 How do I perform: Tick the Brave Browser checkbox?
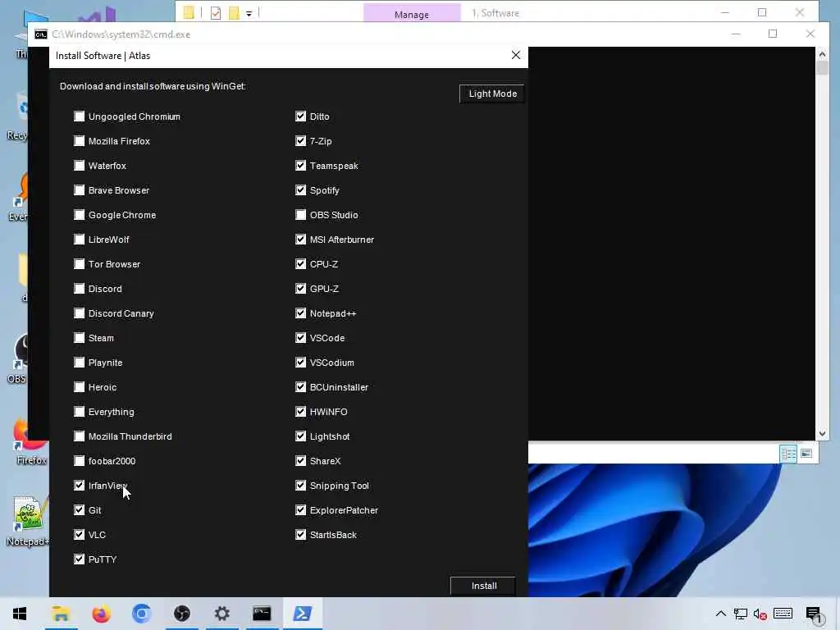coord(80,190)
